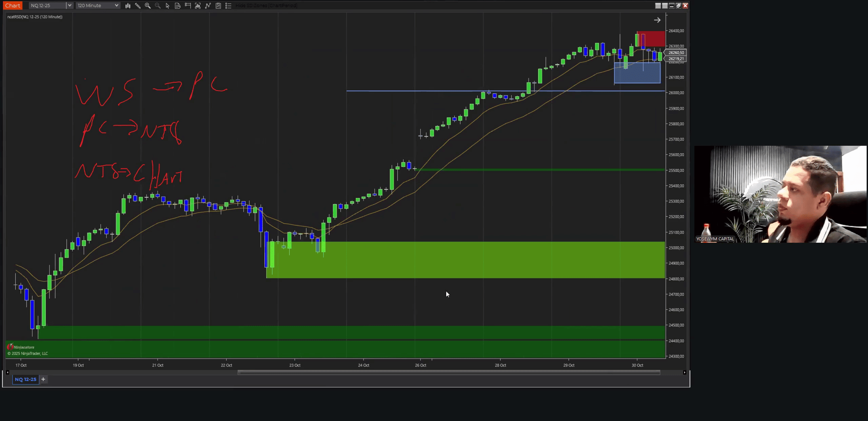The width and height of the screenshot is (868, 421).
Task: Select the NQ 12-25 tab
Action: (x=25, y=379)
